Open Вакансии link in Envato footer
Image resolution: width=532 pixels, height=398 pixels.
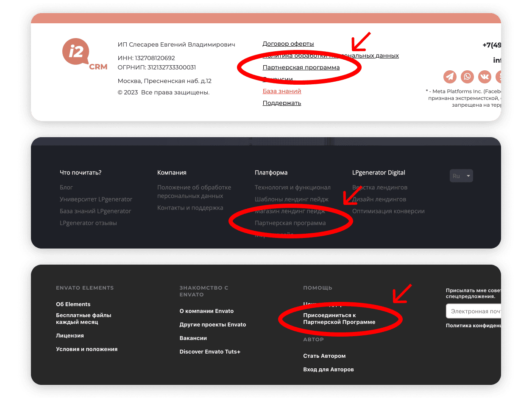coord(193,338)
